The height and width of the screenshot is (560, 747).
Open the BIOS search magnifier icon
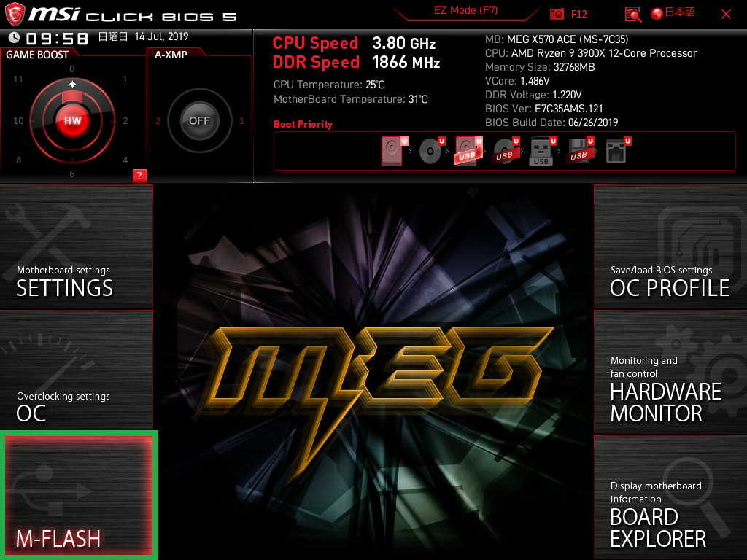point(632,14)
